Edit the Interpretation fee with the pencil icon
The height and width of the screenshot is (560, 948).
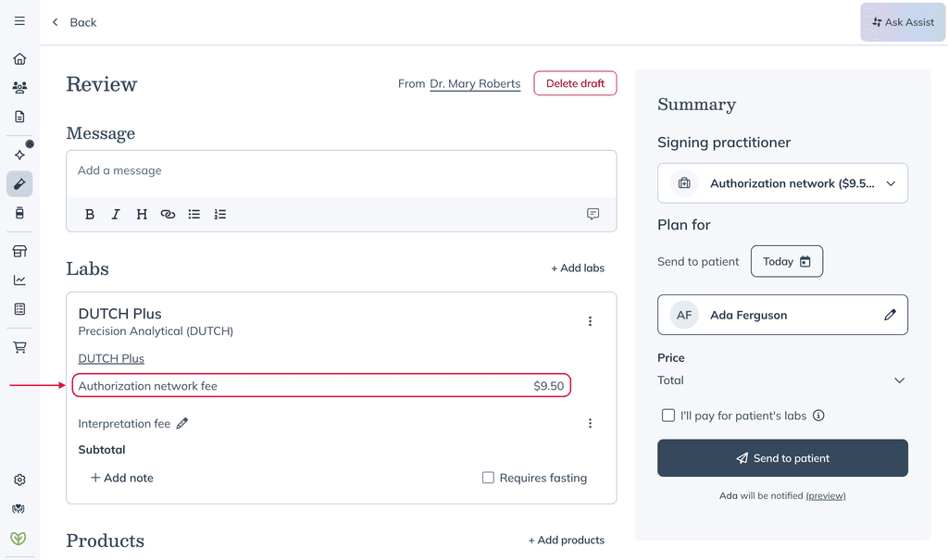182,423
